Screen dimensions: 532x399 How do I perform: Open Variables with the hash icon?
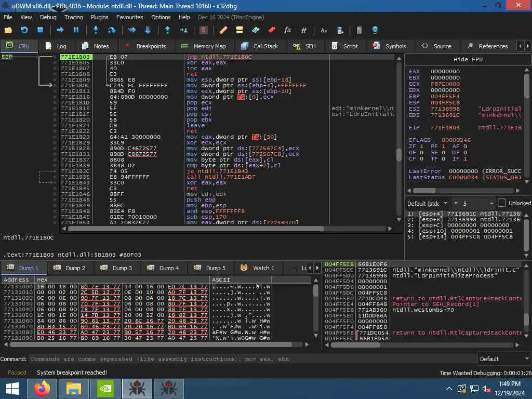303,30
